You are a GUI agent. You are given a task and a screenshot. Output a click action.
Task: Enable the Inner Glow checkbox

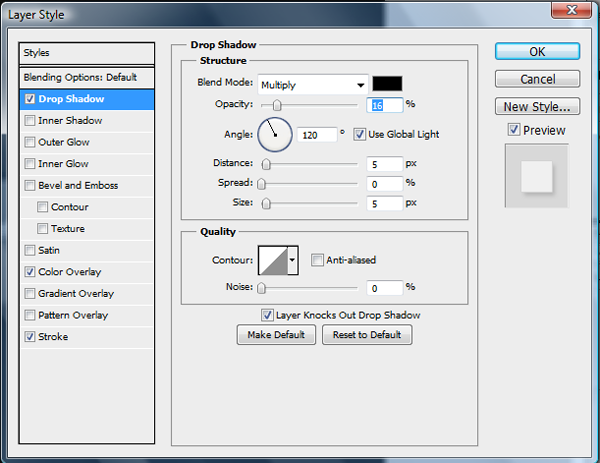[x=30, y=164]
